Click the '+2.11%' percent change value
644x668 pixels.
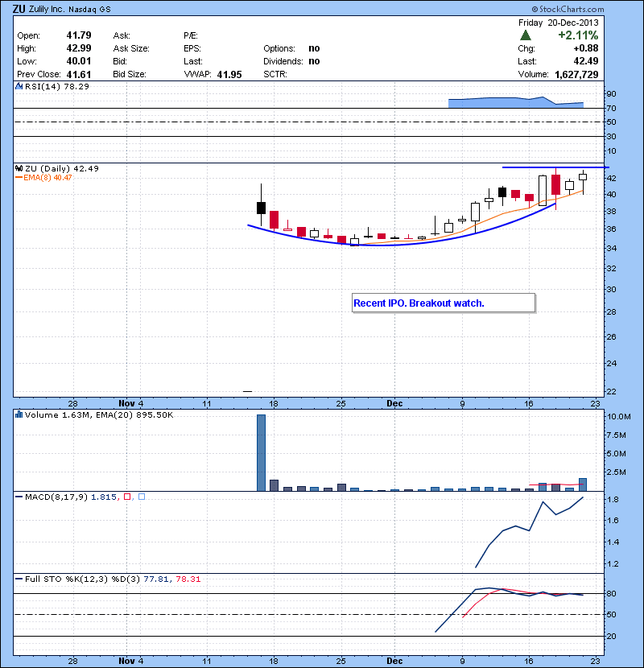point(578,35)
